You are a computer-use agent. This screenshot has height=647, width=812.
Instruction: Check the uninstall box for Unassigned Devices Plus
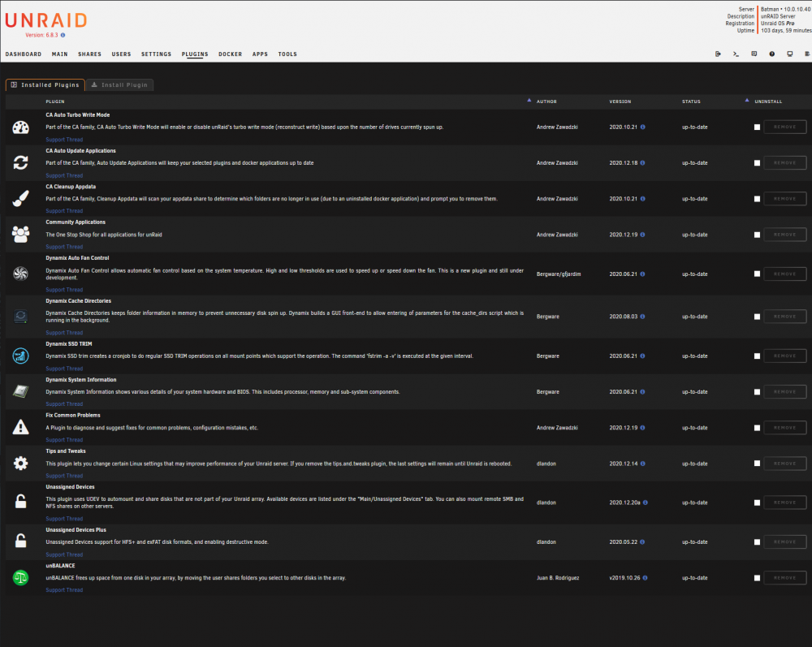(x=757, y=542)
